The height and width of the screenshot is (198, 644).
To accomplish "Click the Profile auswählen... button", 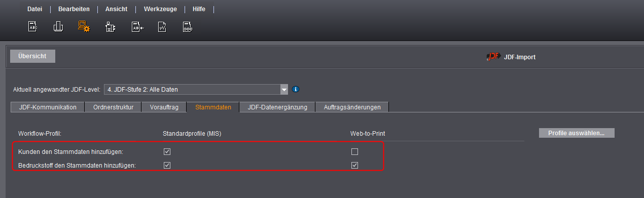I will point(577,133).
